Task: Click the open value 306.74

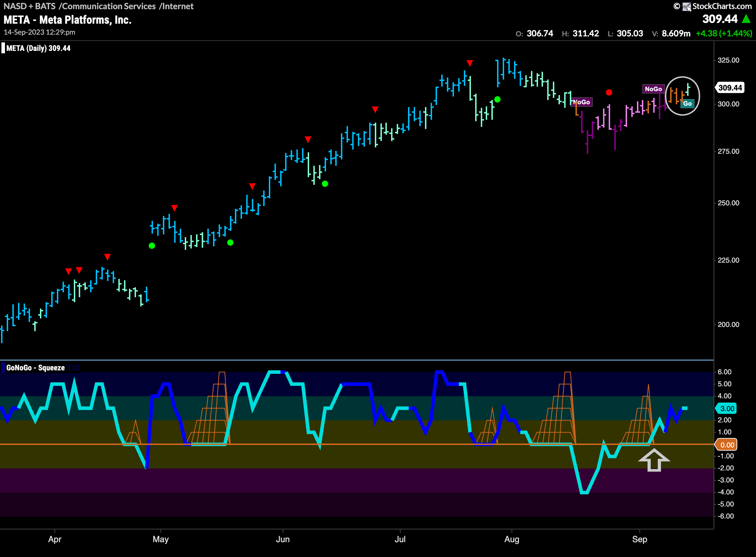Action: 540,34
